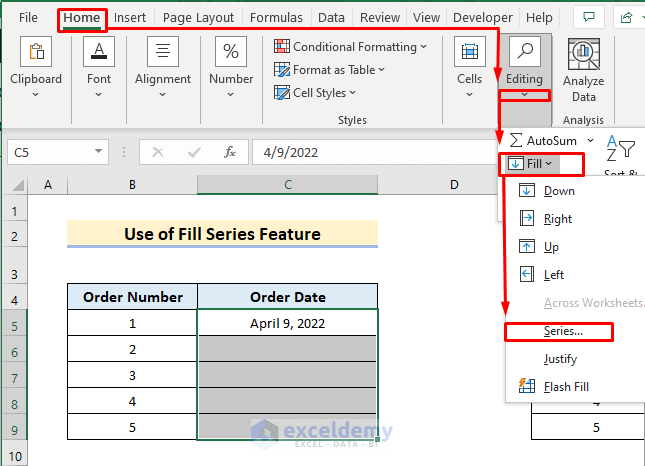Choose Down from the Fill menu
Screen dimensions: 645x466
[575, 191]
